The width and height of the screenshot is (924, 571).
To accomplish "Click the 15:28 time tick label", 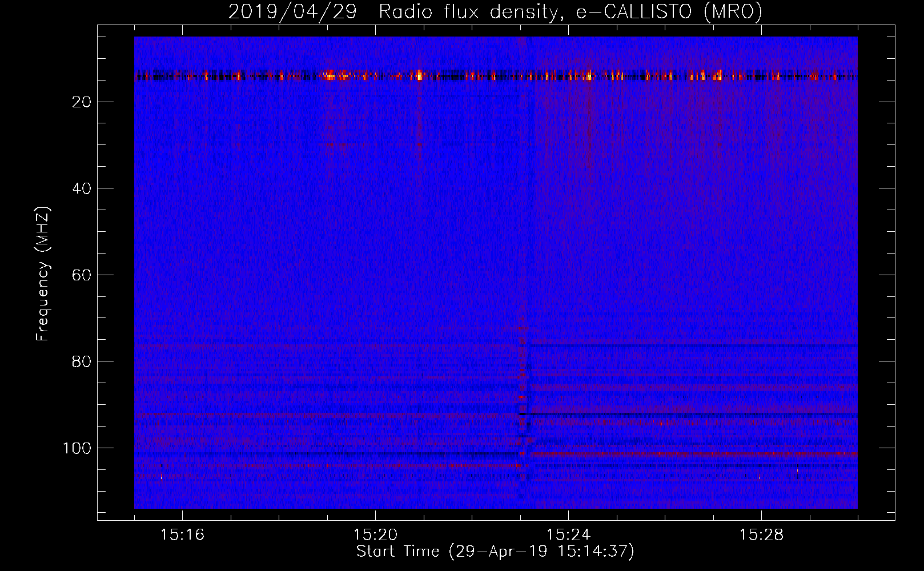I will pyautogui.click(x=761, y=534).
